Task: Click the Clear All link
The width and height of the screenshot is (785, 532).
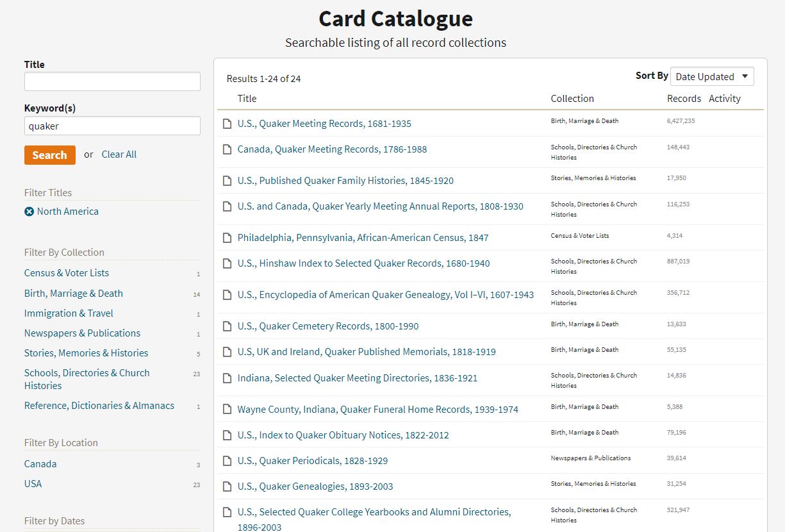Action: click(x=119, y=154)
